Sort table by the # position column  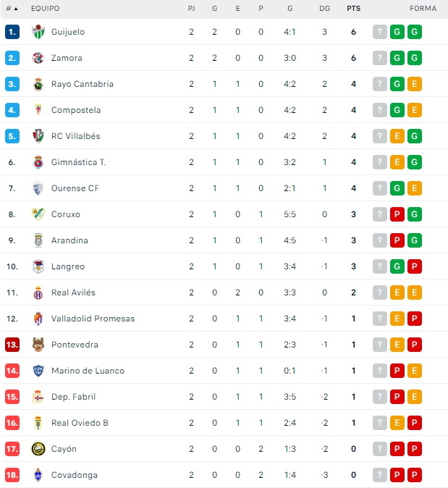pos(12,9)
